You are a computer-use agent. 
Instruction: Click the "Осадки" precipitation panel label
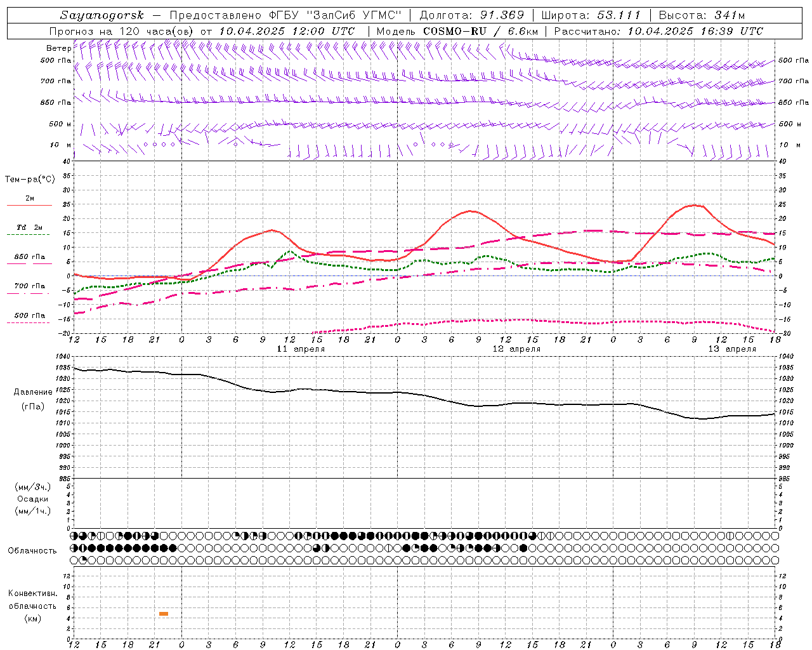tap(33, 499)
